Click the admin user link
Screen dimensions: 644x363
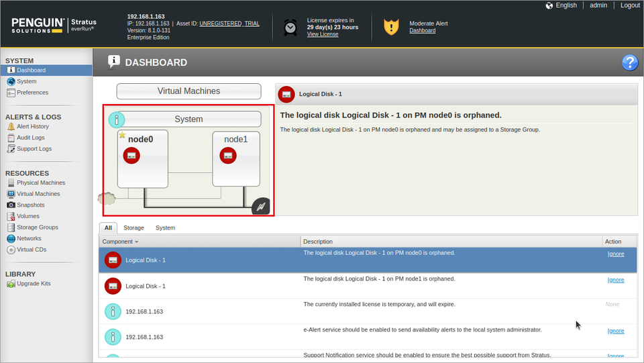click(x=598, y=5)
